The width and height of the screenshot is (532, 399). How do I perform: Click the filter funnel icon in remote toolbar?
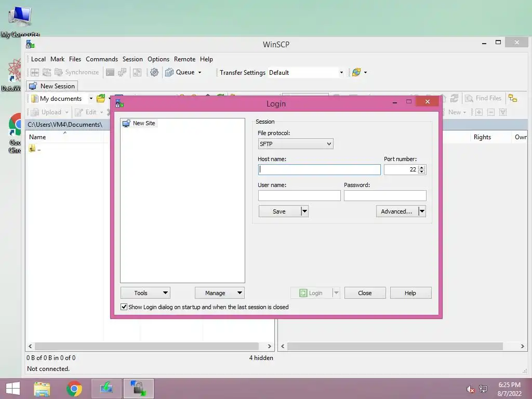[x=503, y=112]
